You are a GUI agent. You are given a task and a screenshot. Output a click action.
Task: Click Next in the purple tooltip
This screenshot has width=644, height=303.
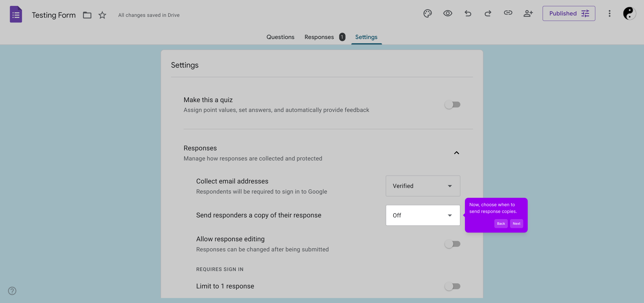click(x=516, y=224)
